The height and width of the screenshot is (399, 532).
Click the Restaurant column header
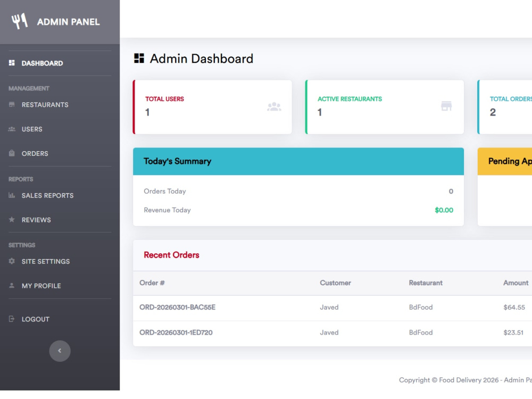tap(426, 282)
